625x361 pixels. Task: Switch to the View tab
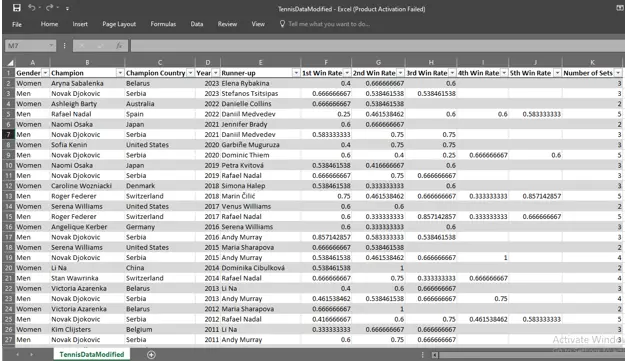(258, 24)
